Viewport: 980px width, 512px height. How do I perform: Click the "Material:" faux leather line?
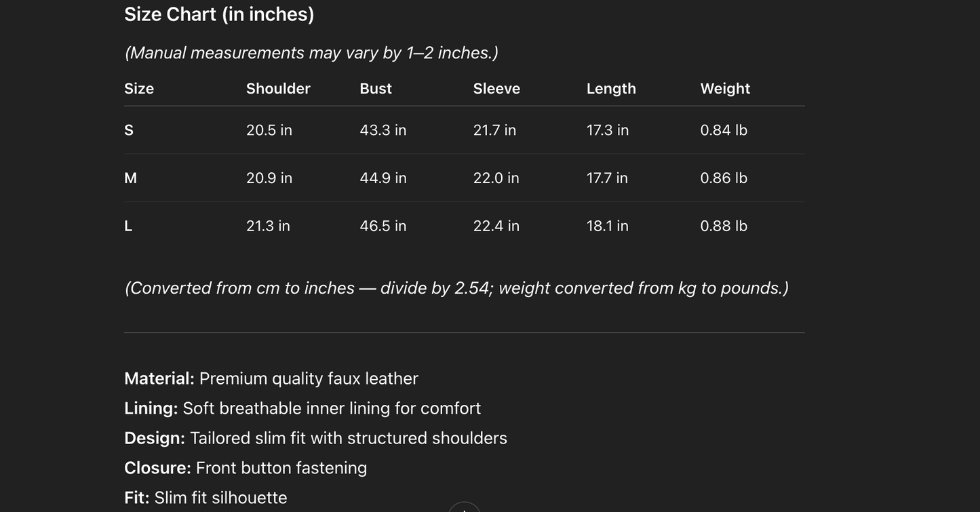tap(271, 378)
